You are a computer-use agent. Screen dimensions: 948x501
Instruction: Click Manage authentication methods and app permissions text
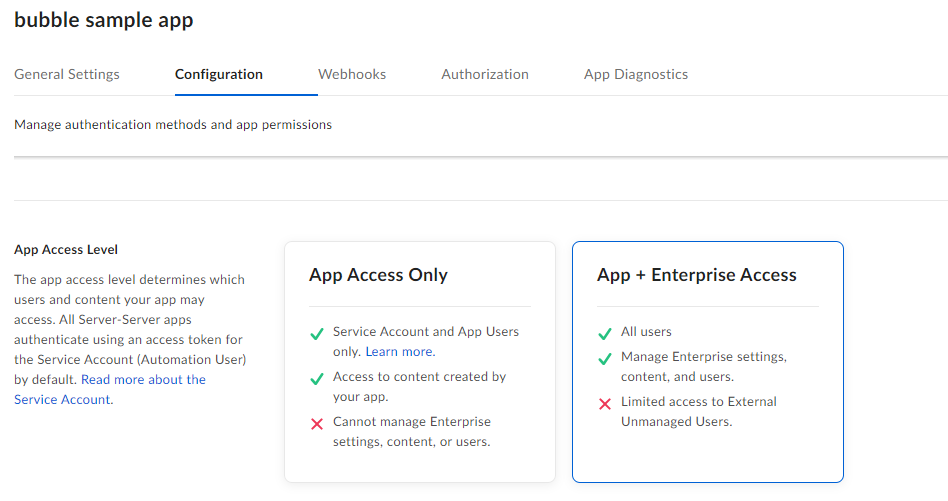[x=173, y=124]
